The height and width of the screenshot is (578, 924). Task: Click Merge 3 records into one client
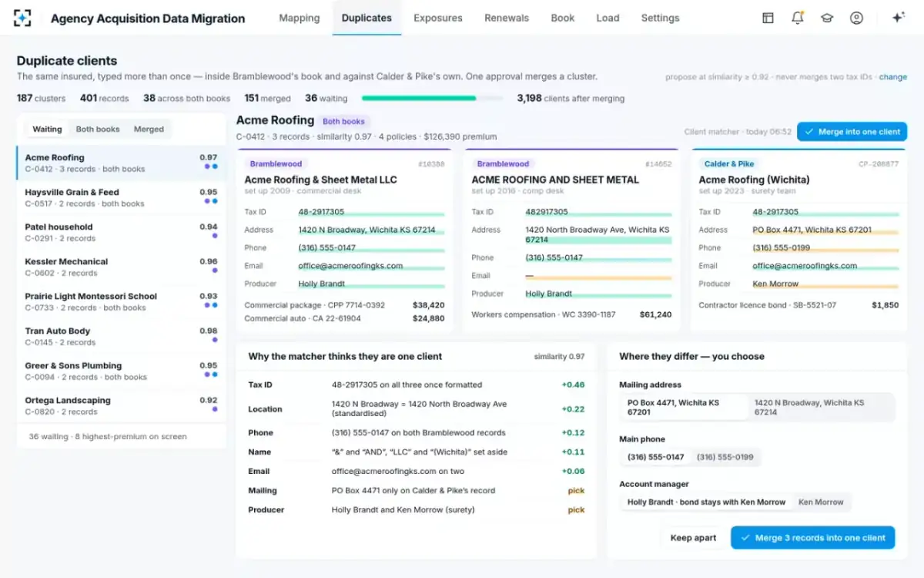click(x=812, y=538)
